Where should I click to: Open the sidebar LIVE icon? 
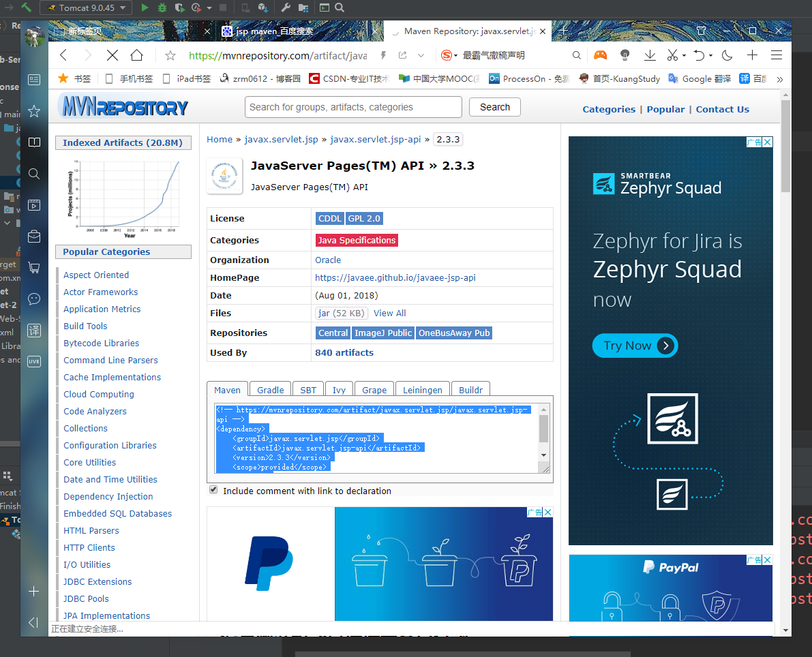(x=34, y=361)
